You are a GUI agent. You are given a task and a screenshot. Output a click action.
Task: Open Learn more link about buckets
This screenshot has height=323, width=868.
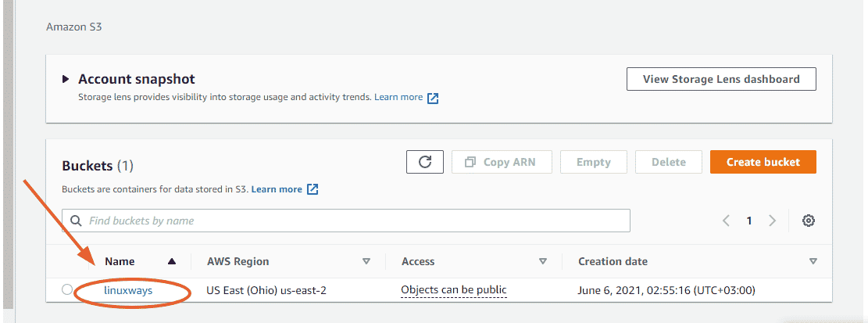(277, 189)
